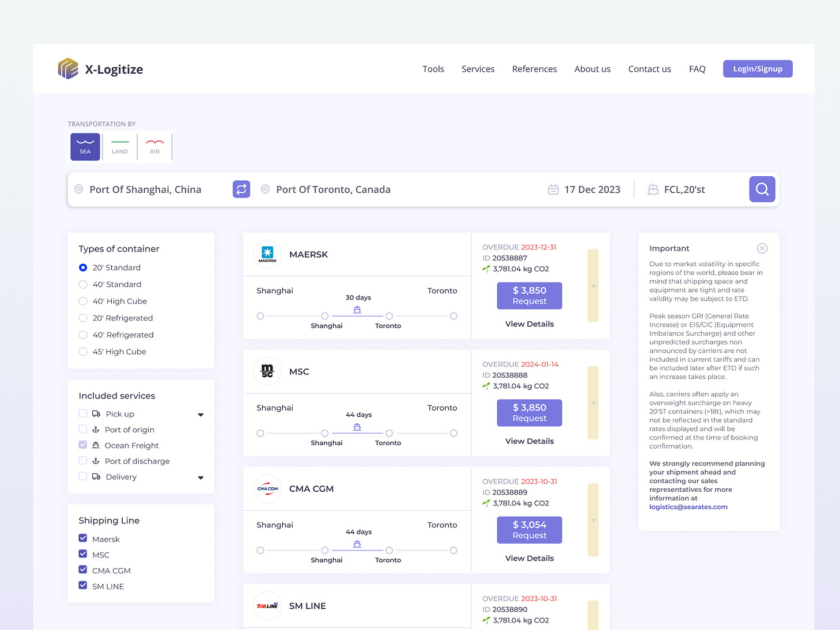This screenshot has width=840, height=630.
Task: Click the calendar icon beside 17 Dec 2023
Action: click(x=553, y=189)
